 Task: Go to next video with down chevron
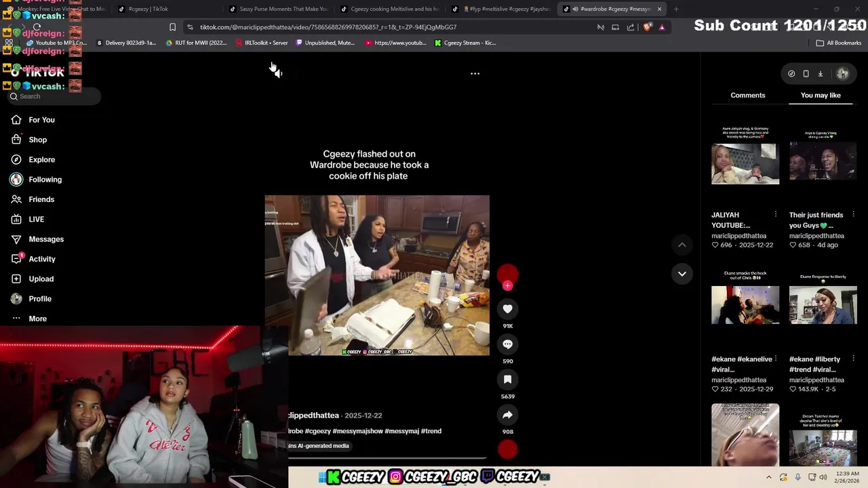click(682, 274)
